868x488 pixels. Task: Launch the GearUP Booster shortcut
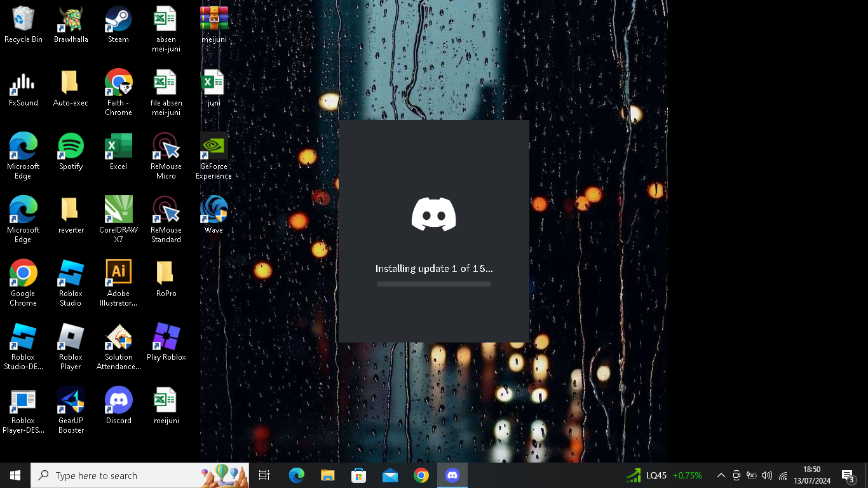pyautogui.click(x=71, y=411)
